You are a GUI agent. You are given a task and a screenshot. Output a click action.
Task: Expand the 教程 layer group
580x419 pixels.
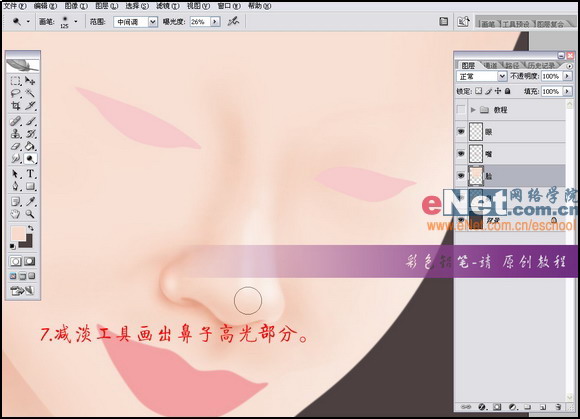473,110
